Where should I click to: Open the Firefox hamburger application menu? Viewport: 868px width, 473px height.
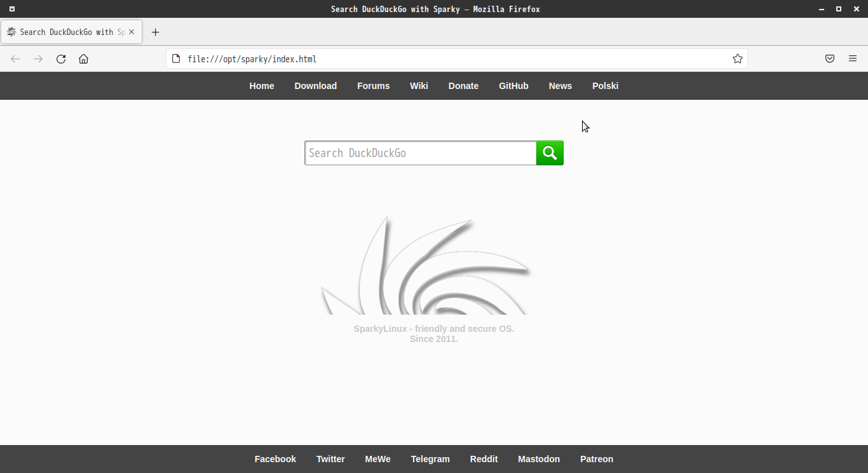853,59
